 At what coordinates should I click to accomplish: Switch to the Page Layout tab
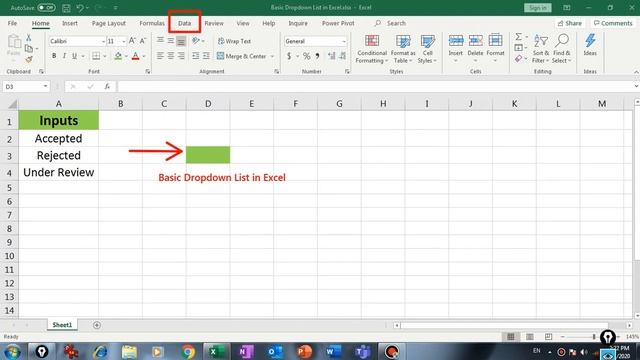[x=109, y=23]
